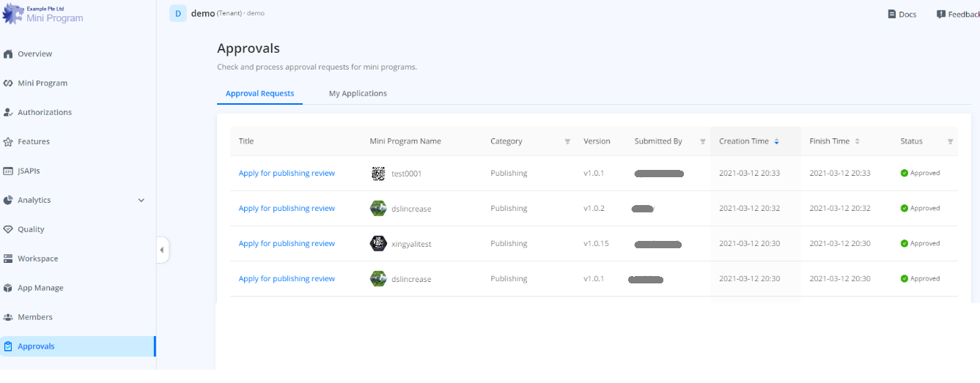Screen dimensions: 980x383
Task: Click the Workspace icon in sidebar
Action: pyautogui.click(x=8, y=259)
